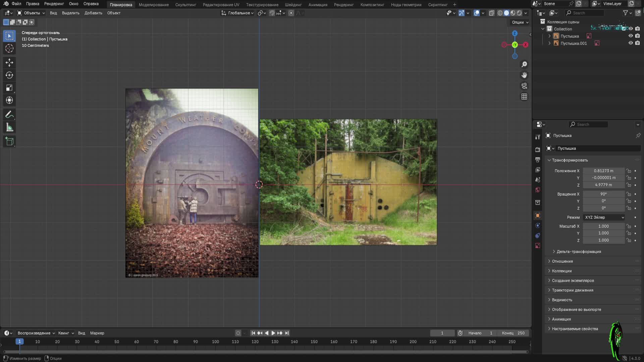The width and height of the screenshot is (644, 362).
Task: Activate the Annotate pencil tool
Action: pyautogui.click(x=9, y=115)
